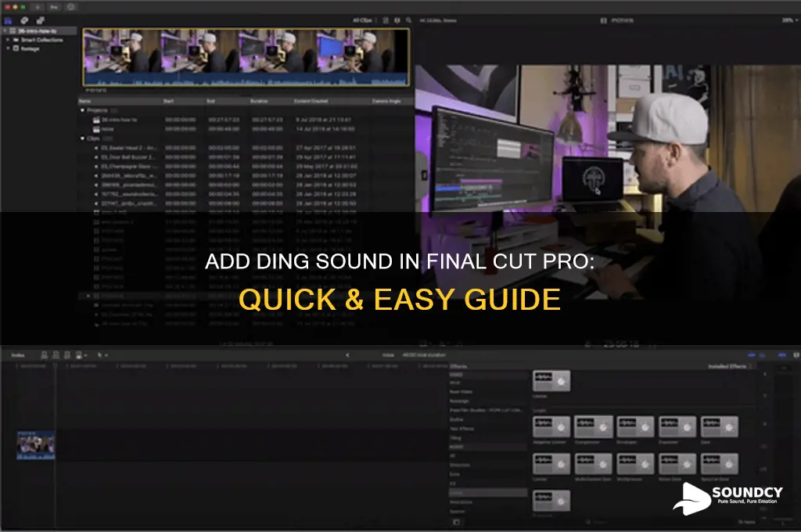This screenshot has height=532, width=801.
Task: Select the Enveloper effect
Action: (635, 426)
